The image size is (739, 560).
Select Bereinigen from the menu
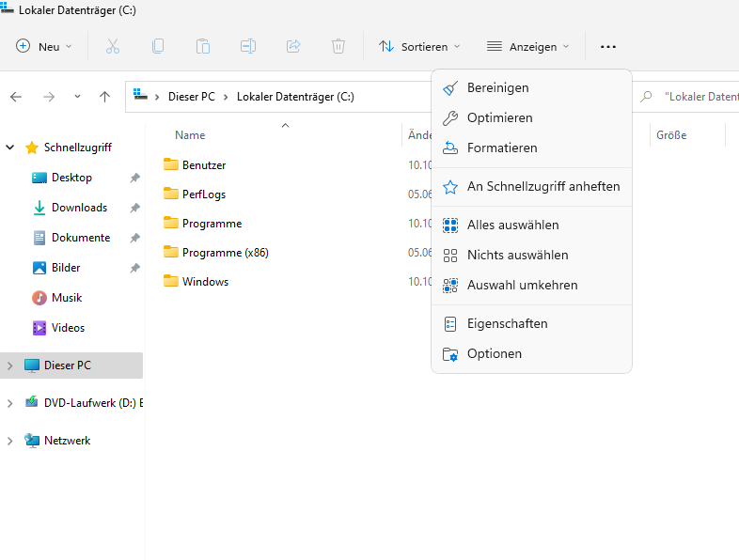pos(497,87)
